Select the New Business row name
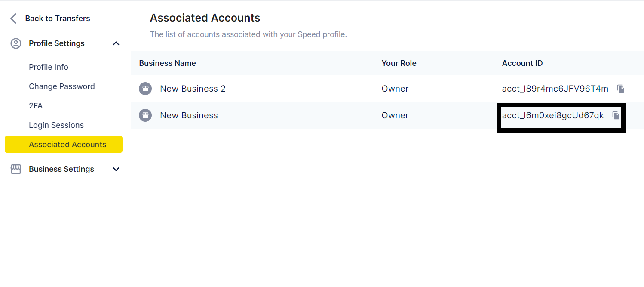Screen dimensions: 644x287 pos(189,115)
